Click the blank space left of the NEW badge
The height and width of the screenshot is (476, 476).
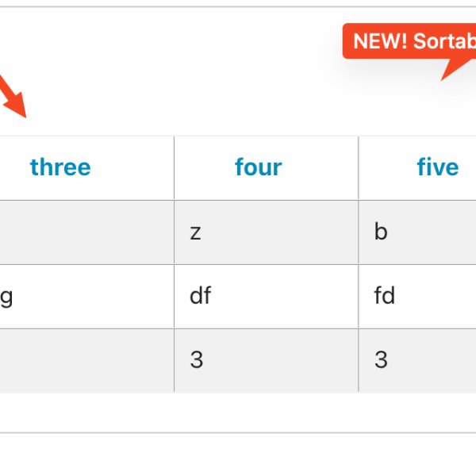[198, 48]
